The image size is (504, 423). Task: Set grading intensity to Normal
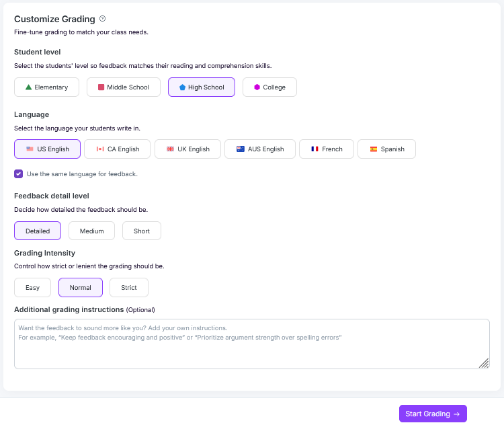pyautogui.click(x=81, y=288)
